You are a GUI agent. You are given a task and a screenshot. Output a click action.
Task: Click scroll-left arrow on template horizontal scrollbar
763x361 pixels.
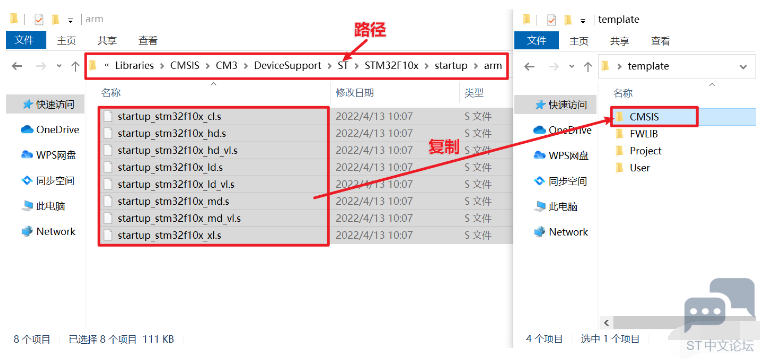pyautogui.click(x=606, y=323)
